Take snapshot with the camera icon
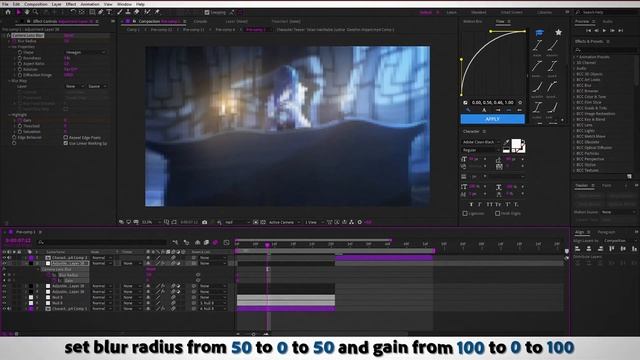640x360 pixels. [204, 222]
